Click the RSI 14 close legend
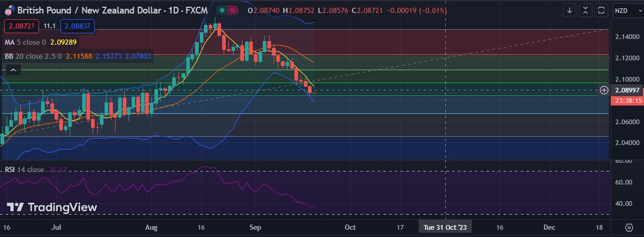Image resolution: width=644 pixels, height=237 pixels. [24, 169]
